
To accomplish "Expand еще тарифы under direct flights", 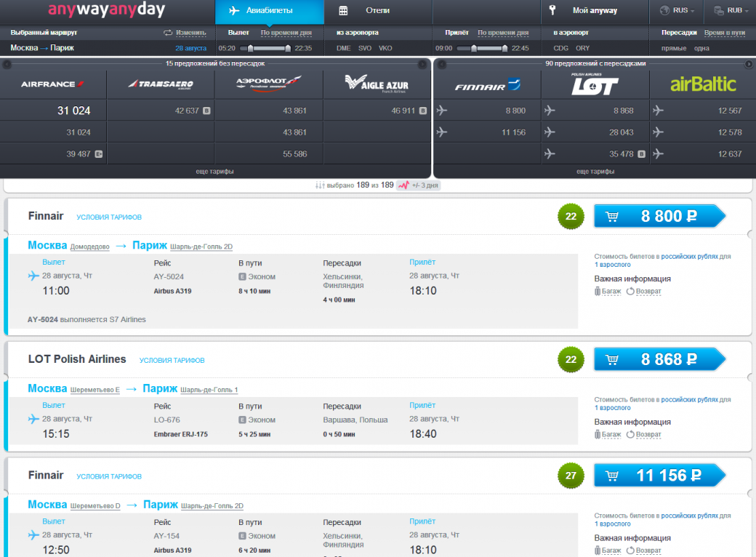I will 215,172.
